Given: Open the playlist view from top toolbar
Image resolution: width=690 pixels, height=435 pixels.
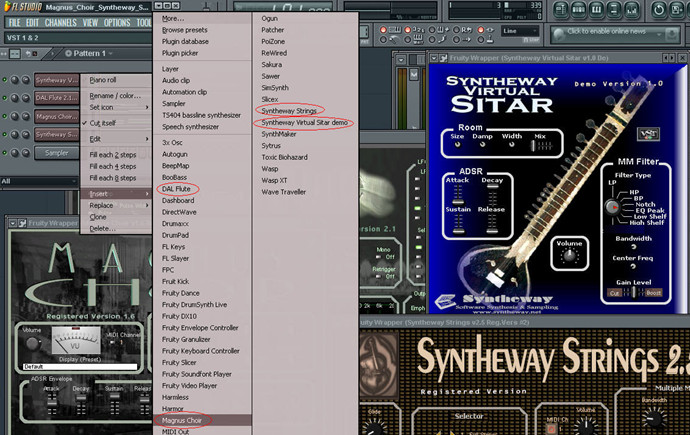Looking at the screenshot, I should (561, 10).
